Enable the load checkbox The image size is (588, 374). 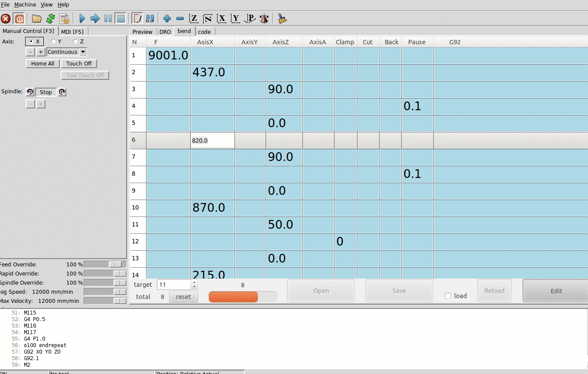(448, 296)
